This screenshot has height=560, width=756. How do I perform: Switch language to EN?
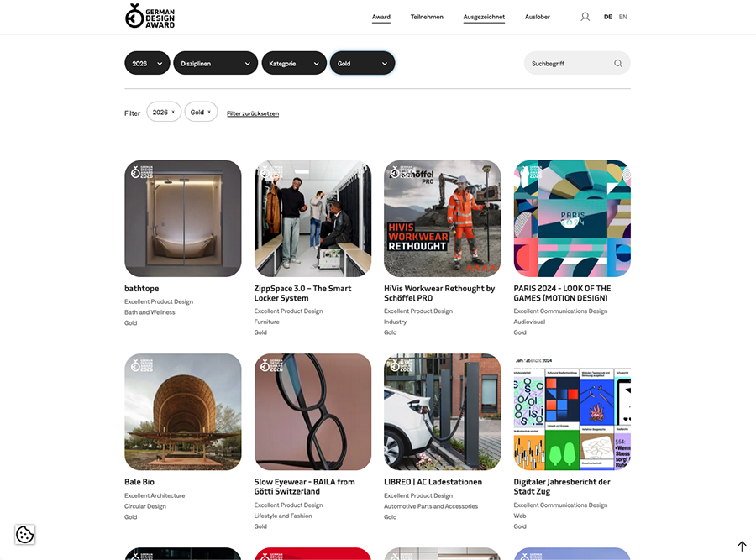coord(623,17)
